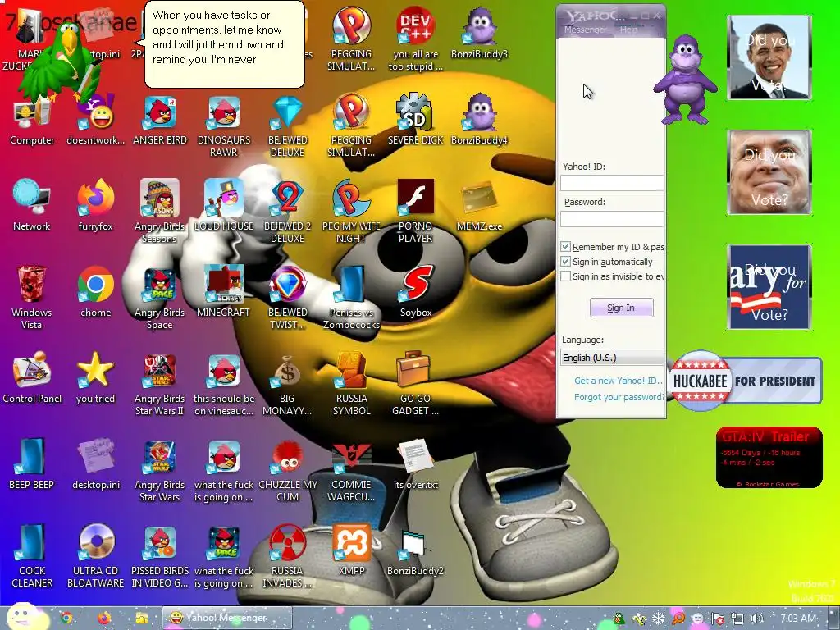
Task: Launch Firefox from the taskbar quick launch
Action: (x=104, y=619)
